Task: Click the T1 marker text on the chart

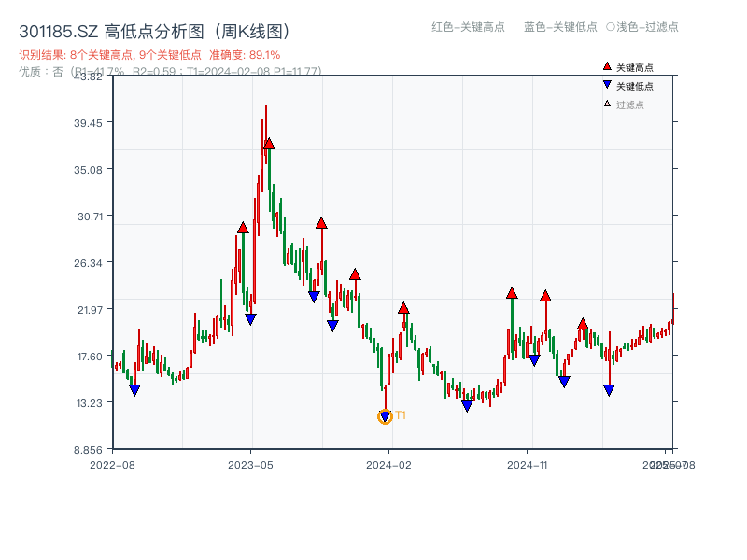Action: click(401, 413)
